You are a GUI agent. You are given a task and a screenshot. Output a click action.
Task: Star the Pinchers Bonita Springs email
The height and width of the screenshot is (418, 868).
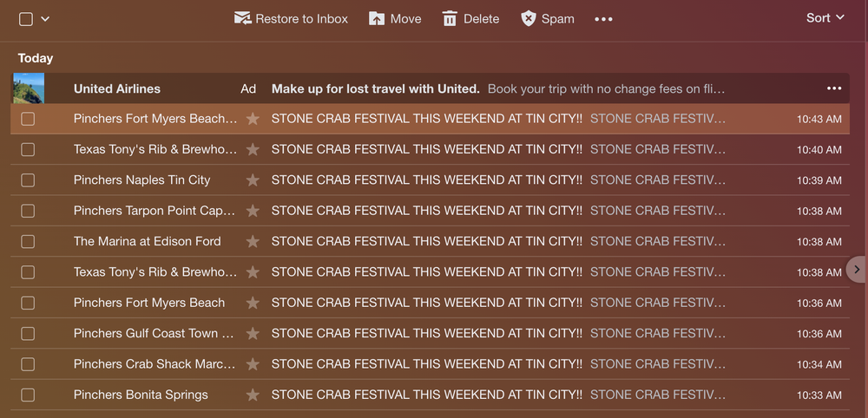coord(253,395)
